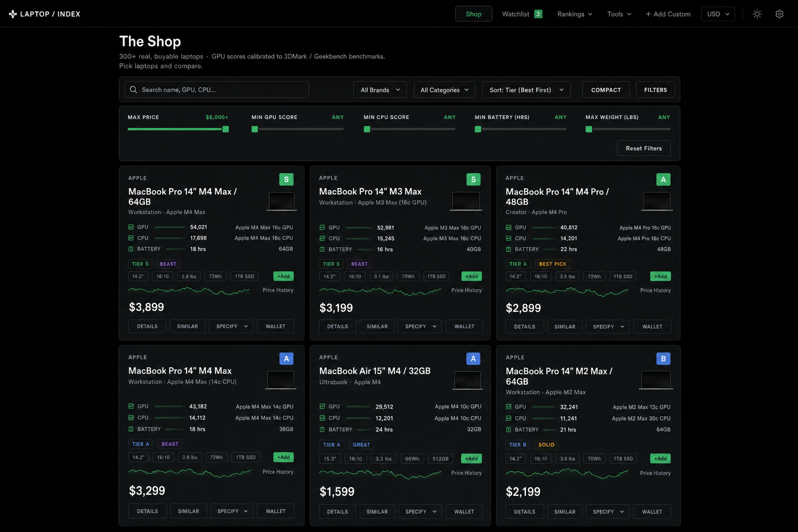798x532 pixels.
Task: Click price history chart for $2,199 MacBook
Action: tap(567, 473)
